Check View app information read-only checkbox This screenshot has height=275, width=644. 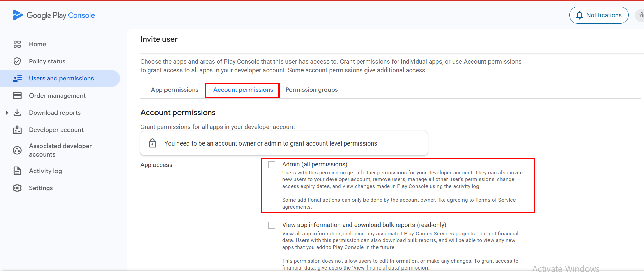[x=272, y=225]
